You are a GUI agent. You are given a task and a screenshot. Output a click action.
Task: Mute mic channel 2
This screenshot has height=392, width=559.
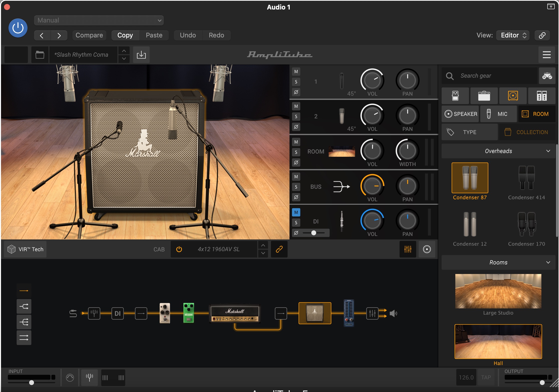click(296, 106)
